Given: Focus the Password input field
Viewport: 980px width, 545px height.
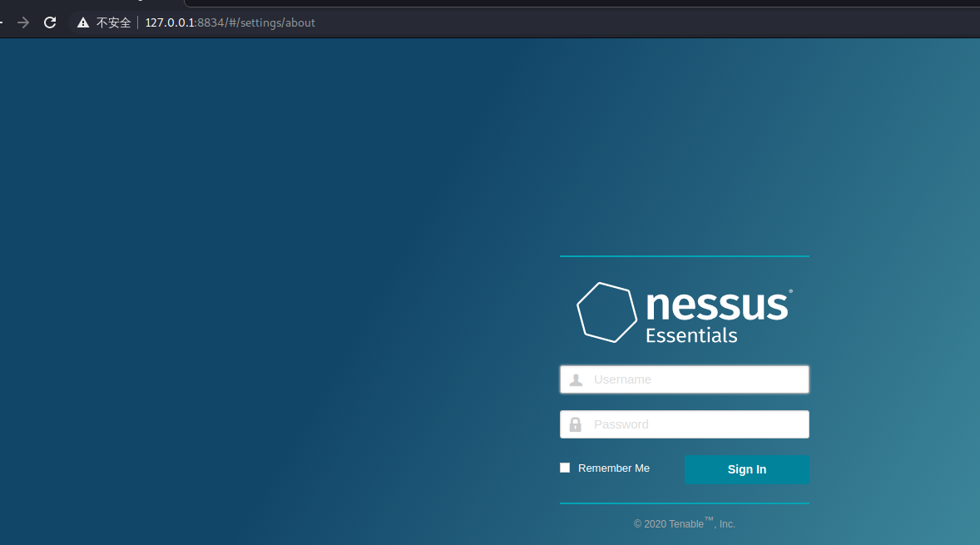Looking at the screenshot, I should [685, 424].
